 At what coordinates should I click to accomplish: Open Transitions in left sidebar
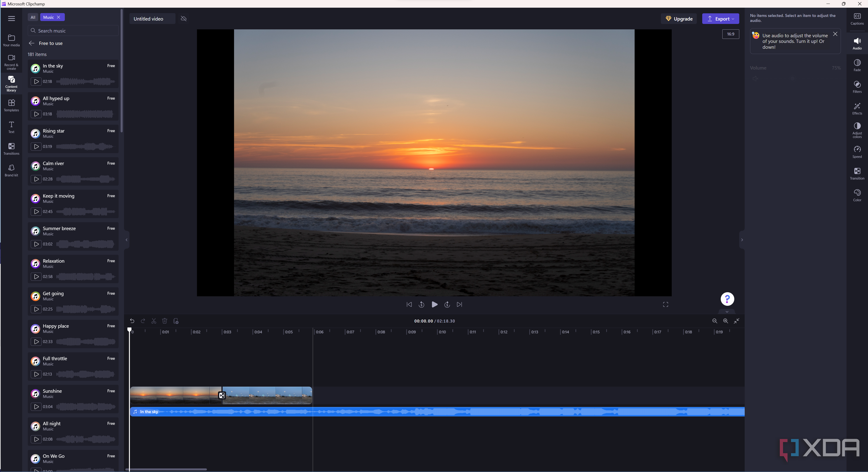[x=12, y=149]
